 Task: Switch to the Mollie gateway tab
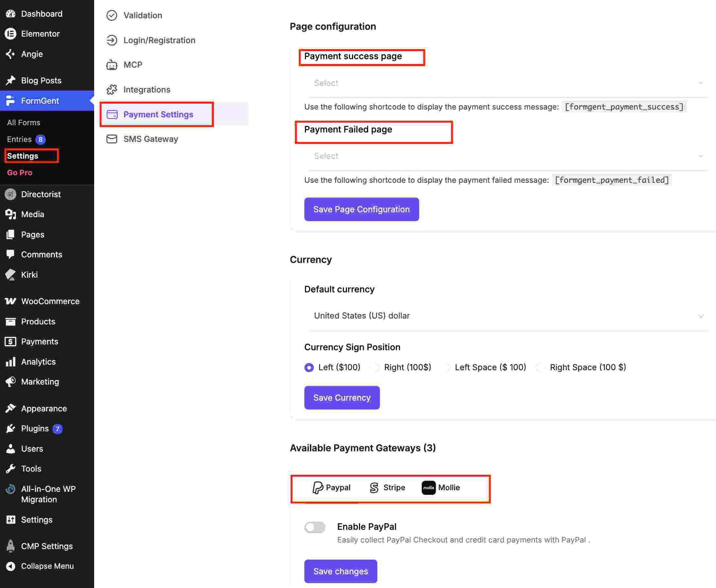(x=441, y=488)
